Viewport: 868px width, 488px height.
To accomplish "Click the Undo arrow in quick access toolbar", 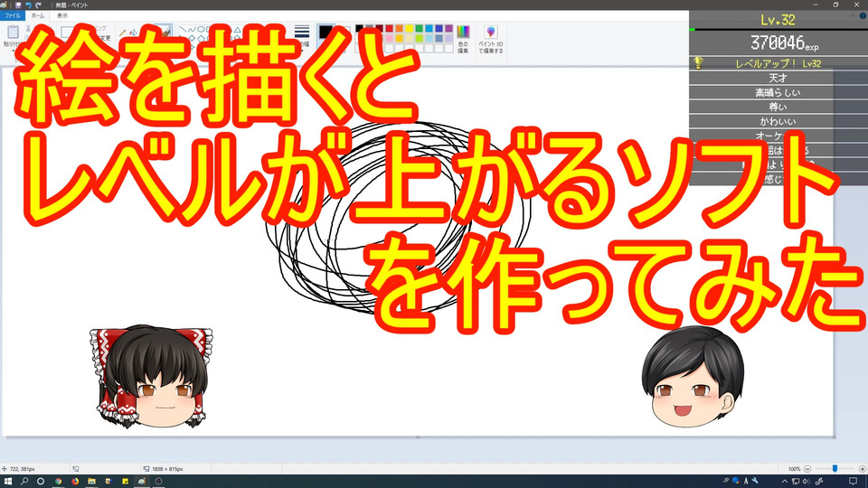I will 28,5.
